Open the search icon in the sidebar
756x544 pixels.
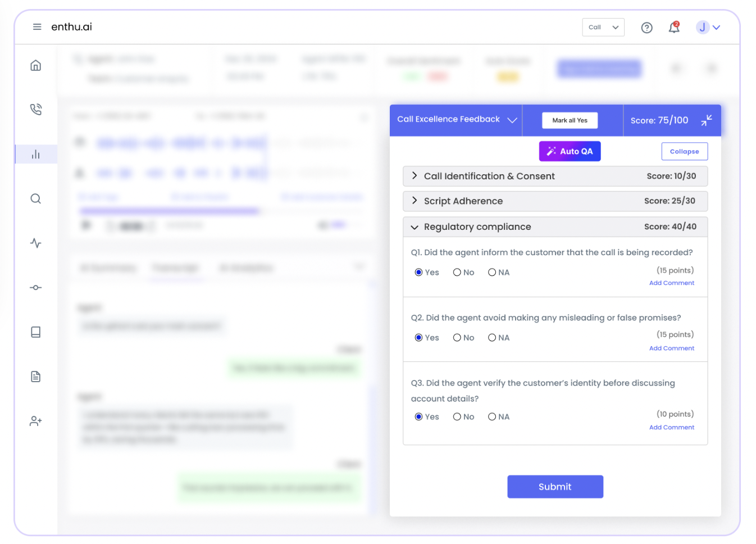[x=36, y=198]
